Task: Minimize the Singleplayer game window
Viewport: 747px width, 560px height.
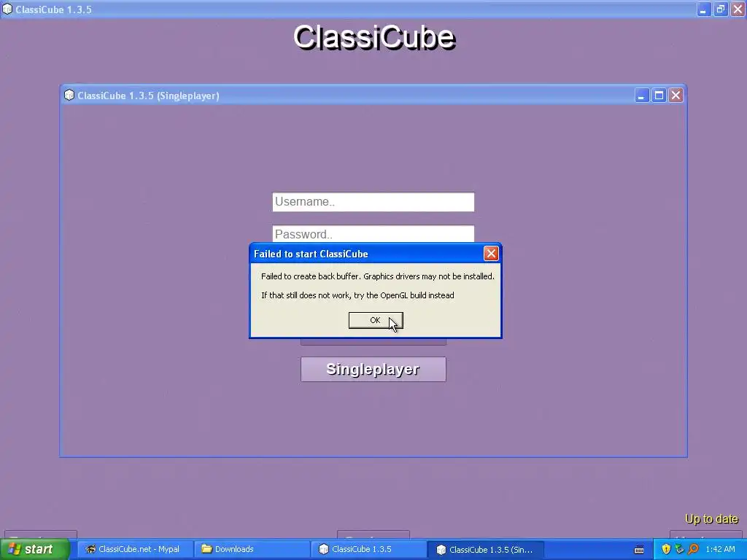Action: [642, 96]
